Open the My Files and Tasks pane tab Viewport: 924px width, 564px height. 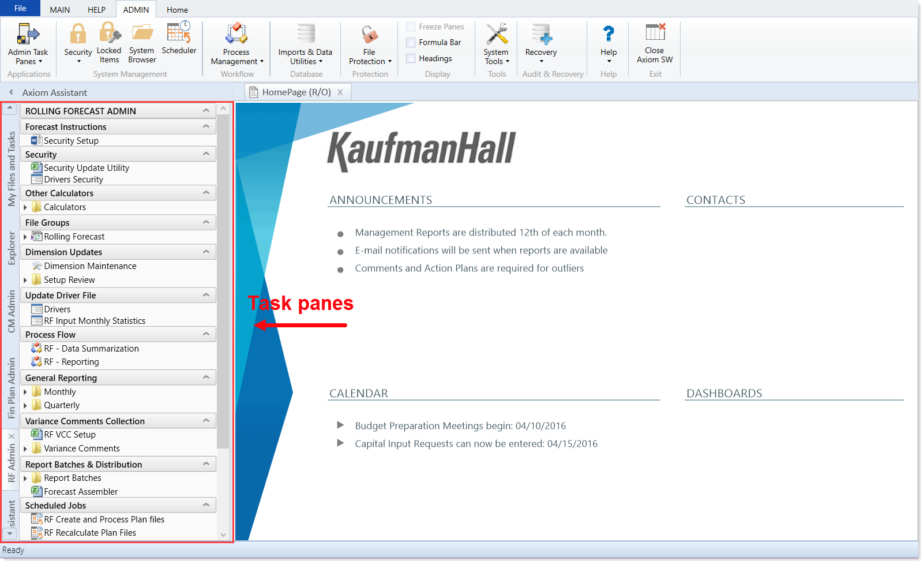point(11,169)
